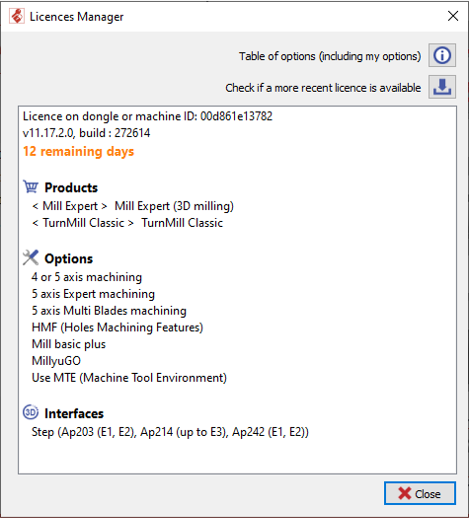Viewport: 469px width, 518px height.
Task: Click the machine ID line 00d861e13782
Action: point(148,116)
